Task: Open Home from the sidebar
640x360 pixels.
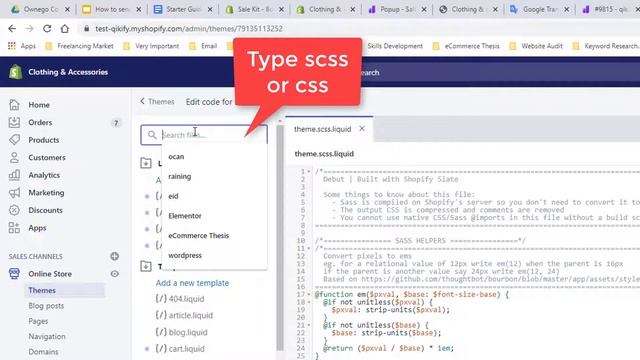Action: coord(39,105)
